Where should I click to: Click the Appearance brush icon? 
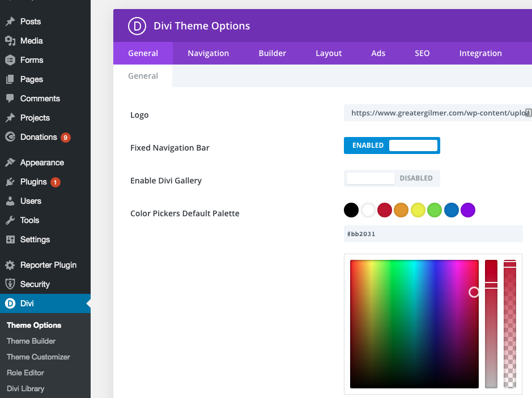(x=10, y=162)
